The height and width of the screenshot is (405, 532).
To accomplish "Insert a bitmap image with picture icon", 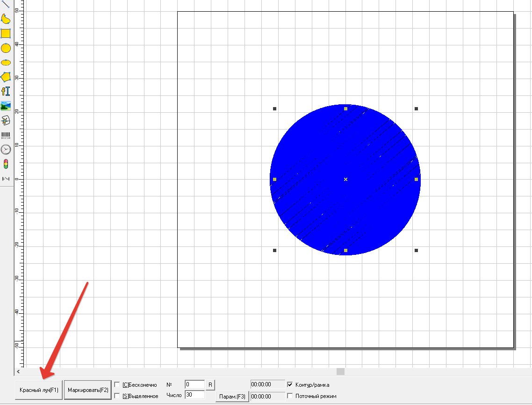I will tap(6, 106).
